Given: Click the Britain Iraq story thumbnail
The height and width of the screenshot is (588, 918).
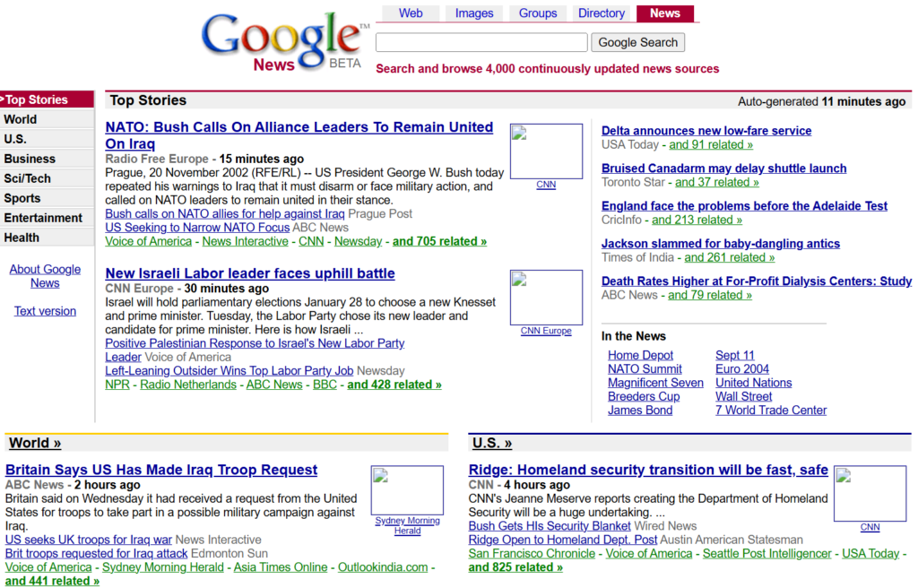Looking at the screenshot, I should (407, 490).
